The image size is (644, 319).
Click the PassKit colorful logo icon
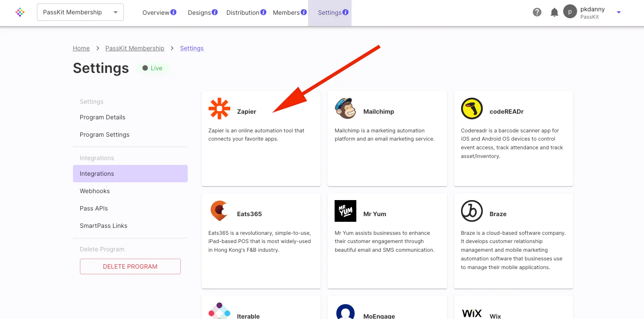[x=20, y=12]
